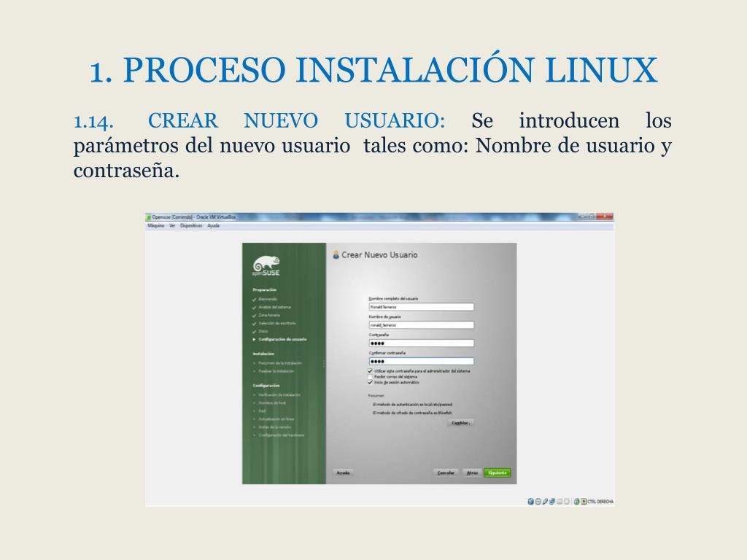Image resolution: width=747 pixels, height=560 pixels.
Task: Click the Ayuda button in installer
Action: [x=344, y=472]
